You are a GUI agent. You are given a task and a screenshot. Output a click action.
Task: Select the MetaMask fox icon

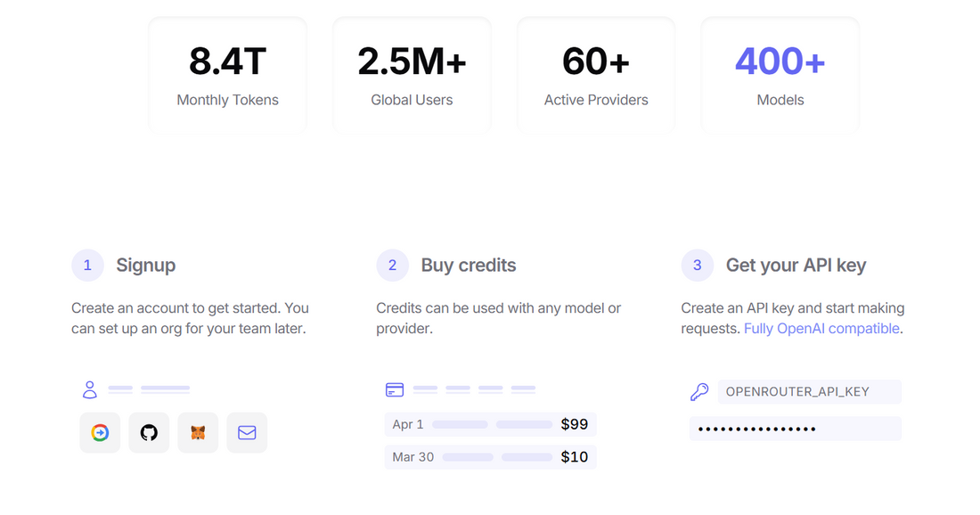tap(198, 433)
